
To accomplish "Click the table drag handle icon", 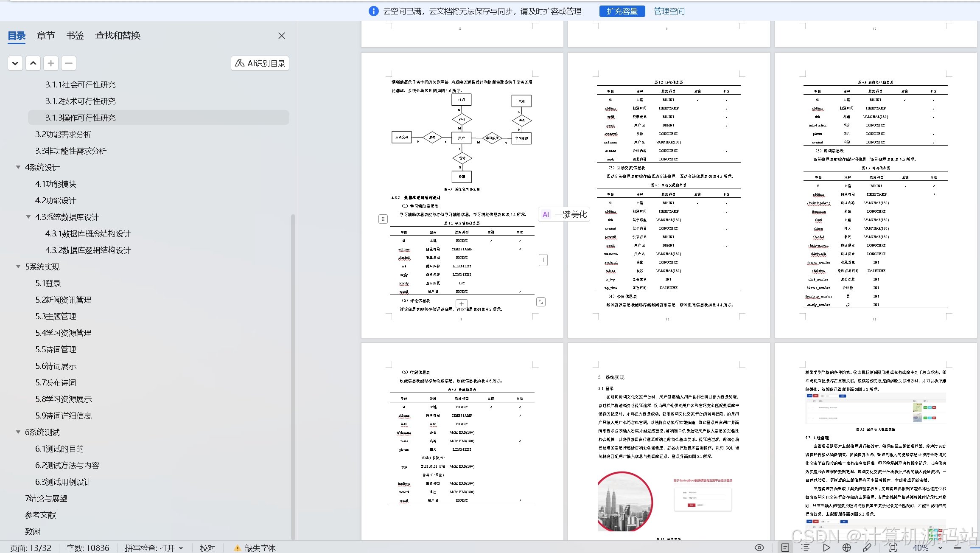I will (x=383, y=219).
